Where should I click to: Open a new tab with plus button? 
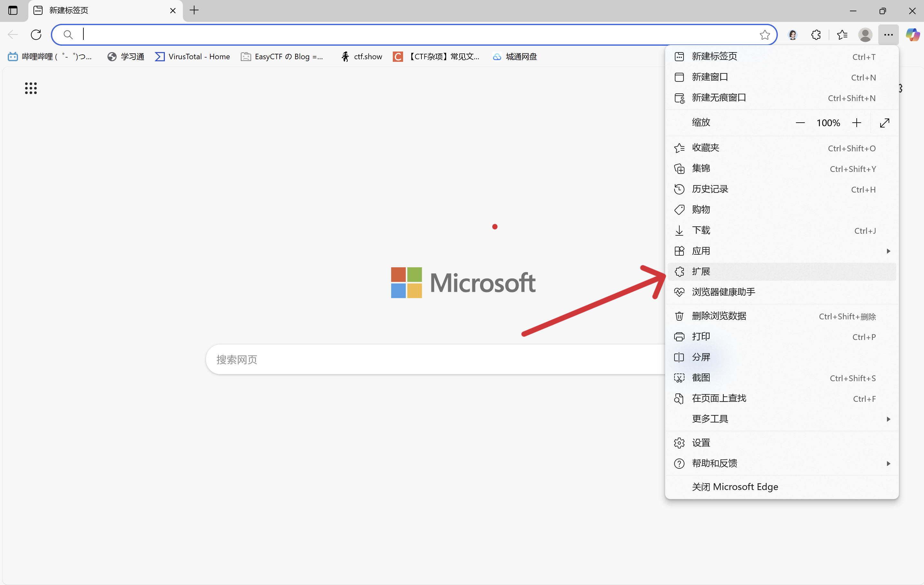[194, 10]
